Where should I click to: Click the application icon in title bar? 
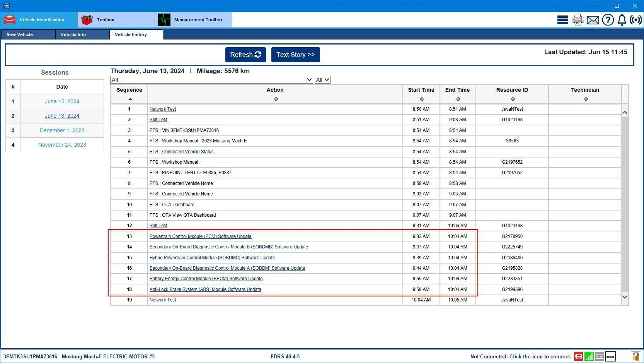[x=6, y=6]
